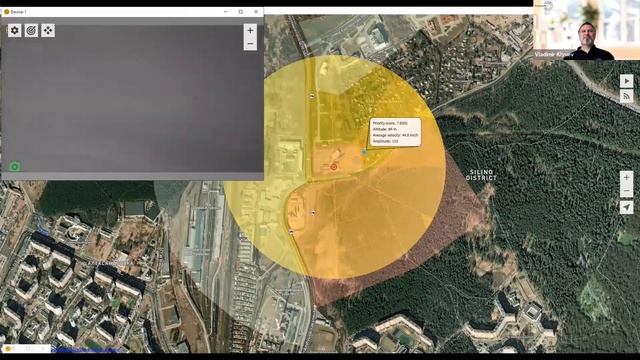The height and width of the screenshot is (360, 640).
Task: Click "Average velocity: 44.8 km/h" tooltip line
Action: click(x=396, y=135)
